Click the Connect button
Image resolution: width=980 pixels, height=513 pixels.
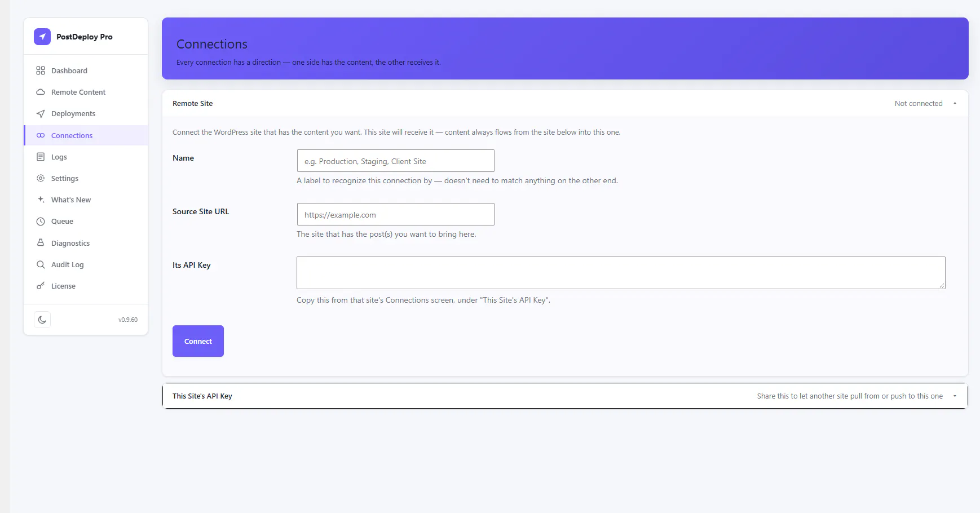198,341
